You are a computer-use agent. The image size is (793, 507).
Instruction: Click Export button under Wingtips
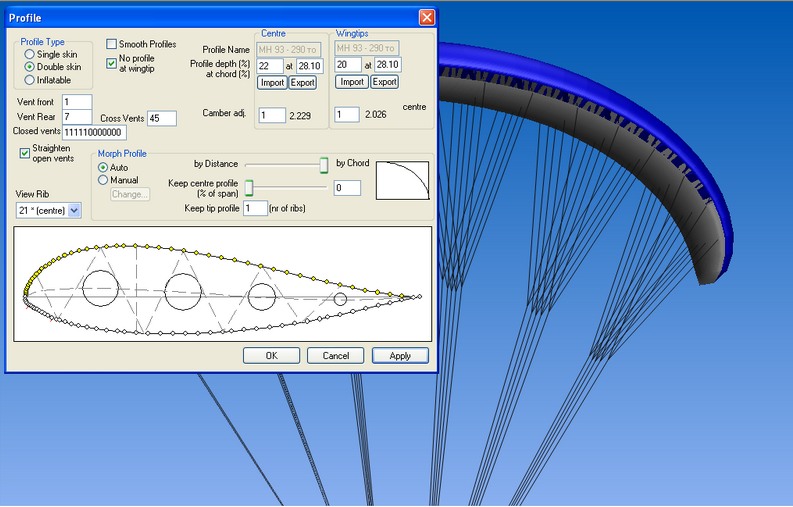point(384,82)
